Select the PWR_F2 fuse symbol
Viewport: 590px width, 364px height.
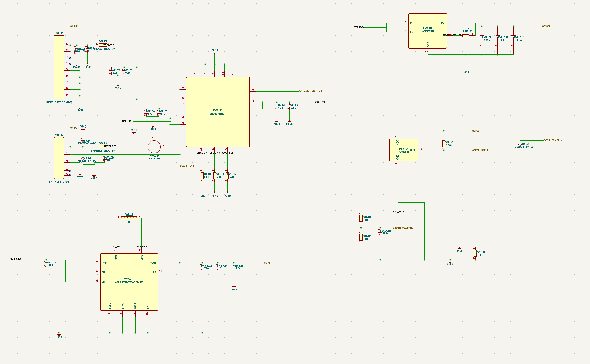tap(103, 146)
